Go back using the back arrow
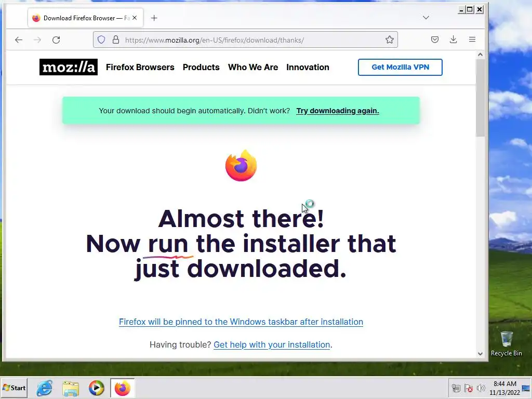The width and height of the screenshot is (532, 399). click(x=19, y=40)
